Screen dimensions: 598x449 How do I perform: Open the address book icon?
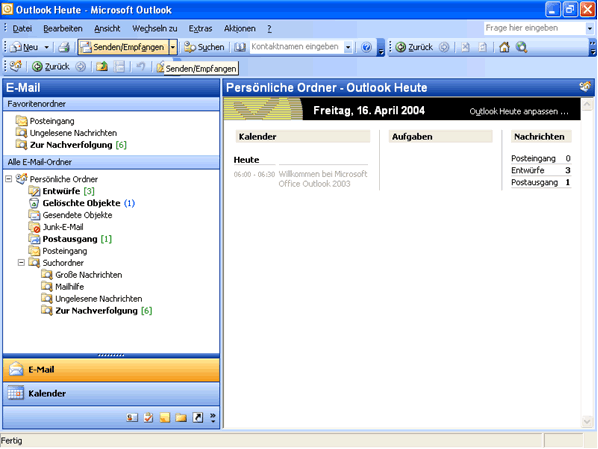(240, 47)
